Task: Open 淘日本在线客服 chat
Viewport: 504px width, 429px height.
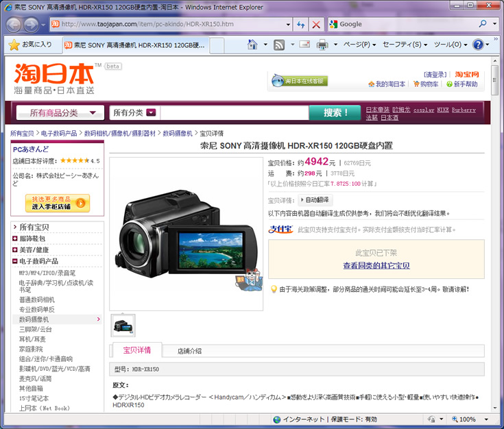Action: coord(300,81)
